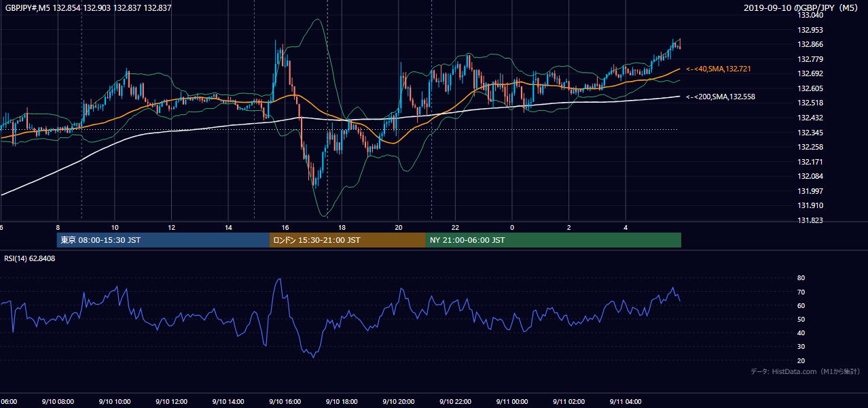The image size is (868, 408).
Task: Click the HistData.com data source credit
Action: (x=806, y=371)
